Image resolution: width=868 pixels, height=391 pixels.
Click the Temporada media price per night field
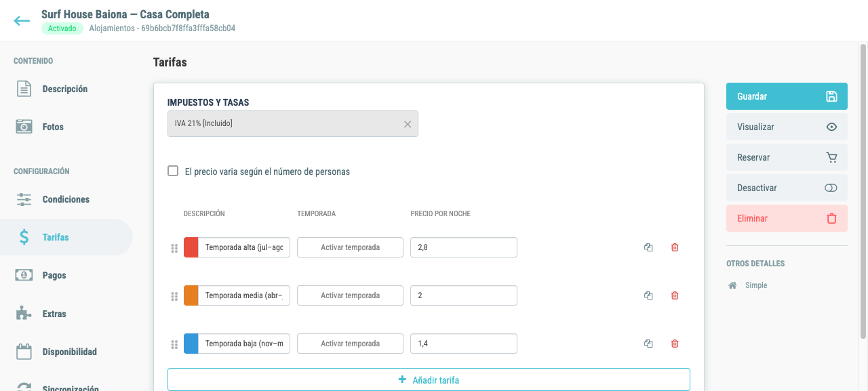(464, 295)
